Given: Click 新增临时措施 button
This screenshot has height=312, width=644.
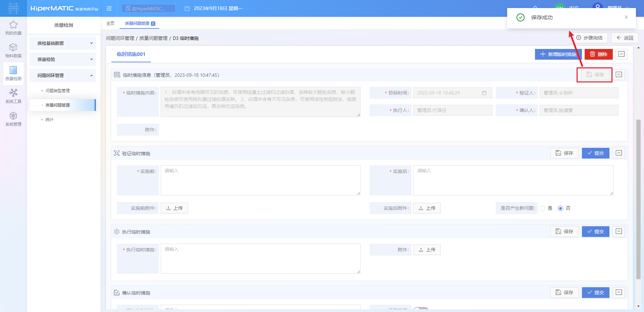Looking at the screenshot, I should (x=558, y=54).
